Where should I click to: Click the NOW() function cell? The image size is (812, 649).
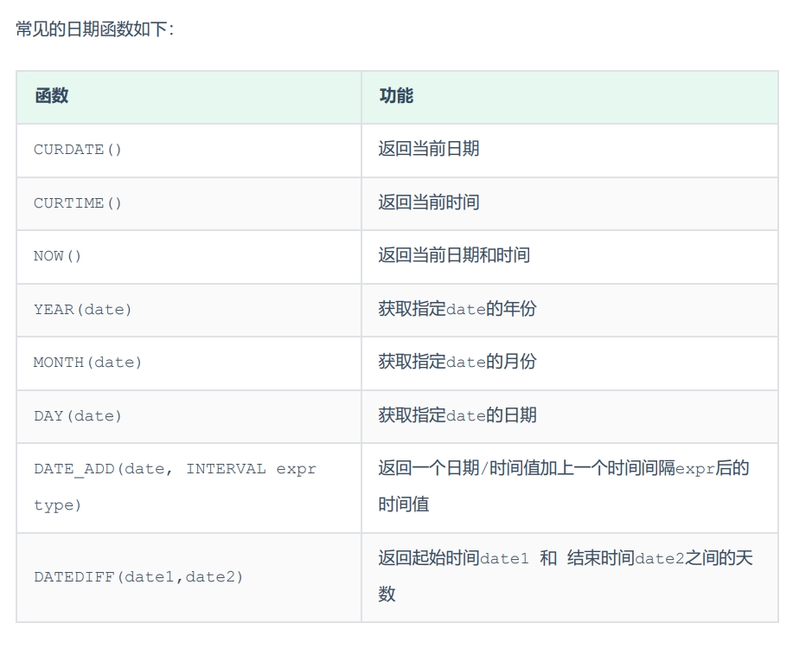click(x=58, y=256)
